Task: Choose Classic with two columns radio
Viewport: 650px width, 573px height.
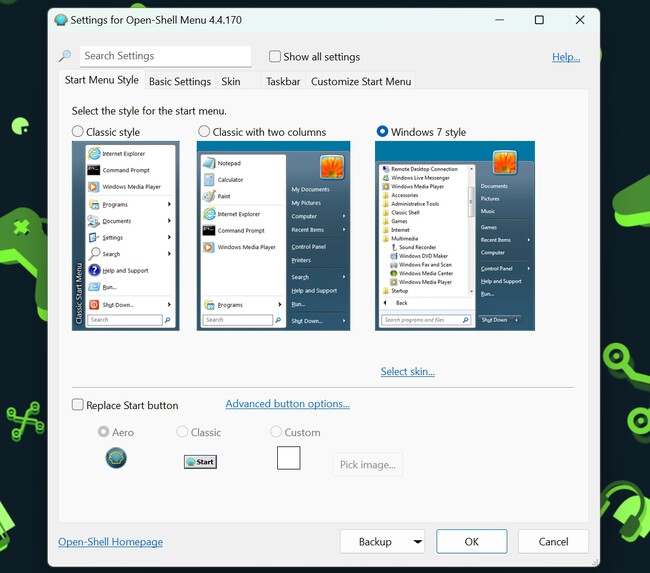Action: tap(204, 131)
